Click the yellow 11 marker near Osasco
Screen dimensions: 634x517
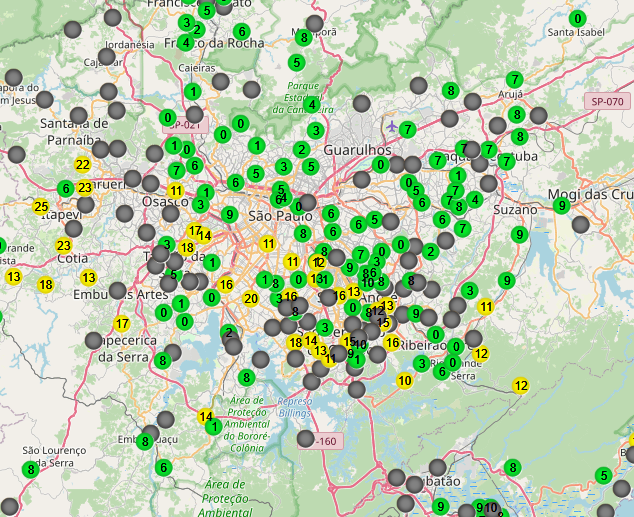tap(176, 191)
